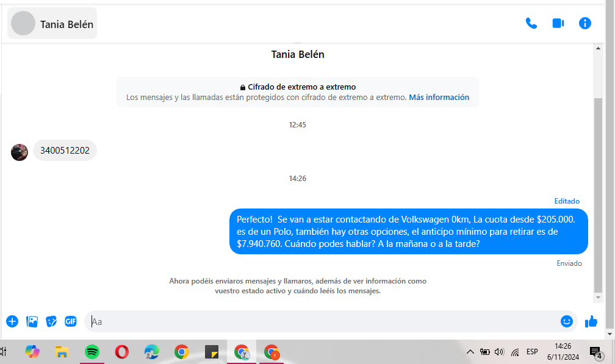Launch Opera browser from the taskbar
Image resolution: width=615 pixels, height=364 pixels.
coord(121,352)
